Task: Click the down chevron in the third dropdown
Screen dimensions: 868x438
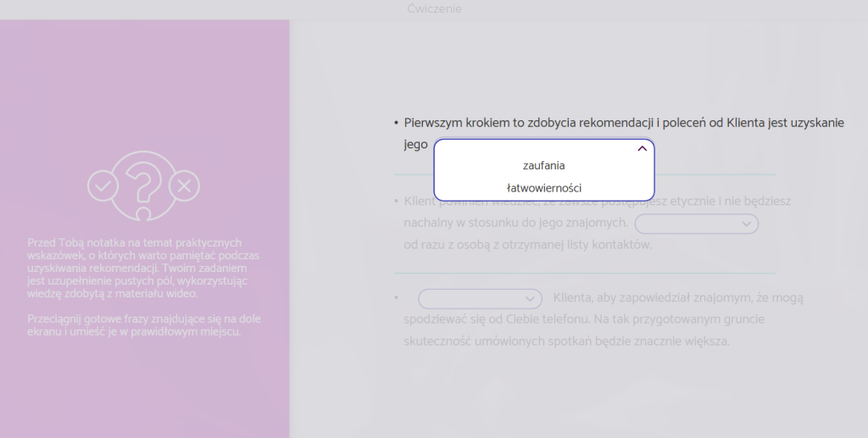Action: point(531,299)
